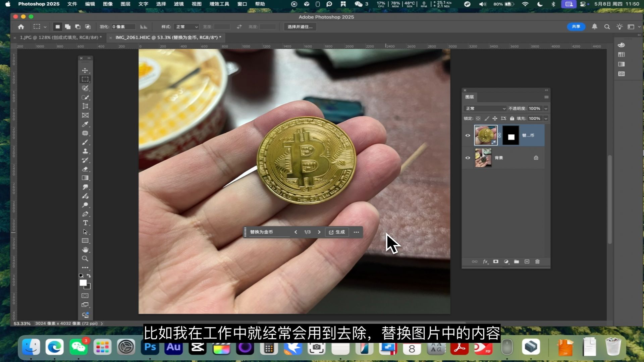Show previous generative variation

click(296, 232)
